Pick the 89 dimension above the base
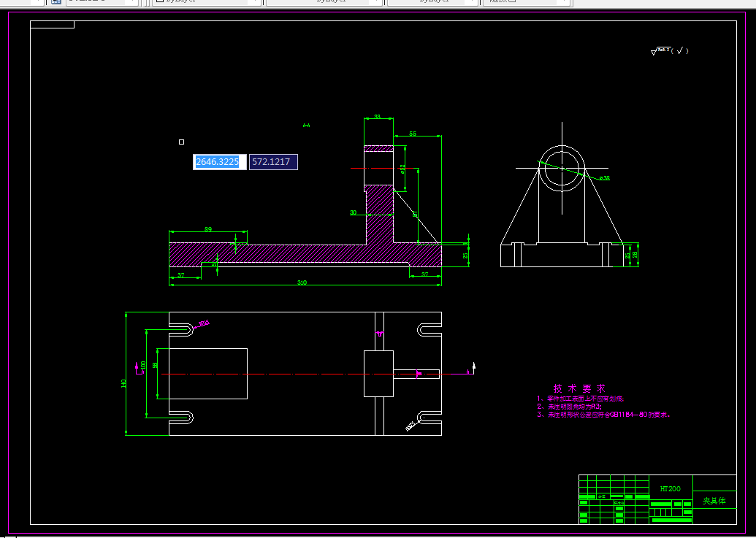The image size is (756, 538). [207, 229]
